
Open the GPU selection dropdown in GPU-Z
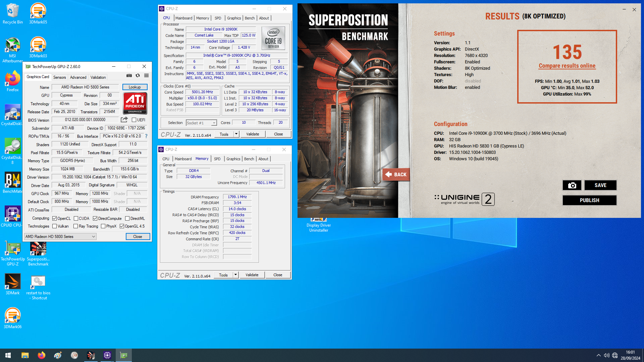coord(60,237)
